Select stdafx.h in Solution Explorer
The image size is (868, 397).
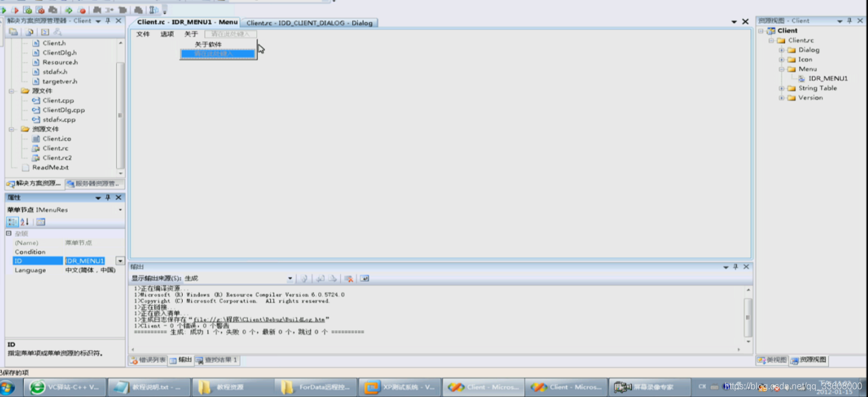tap(55, 72)
